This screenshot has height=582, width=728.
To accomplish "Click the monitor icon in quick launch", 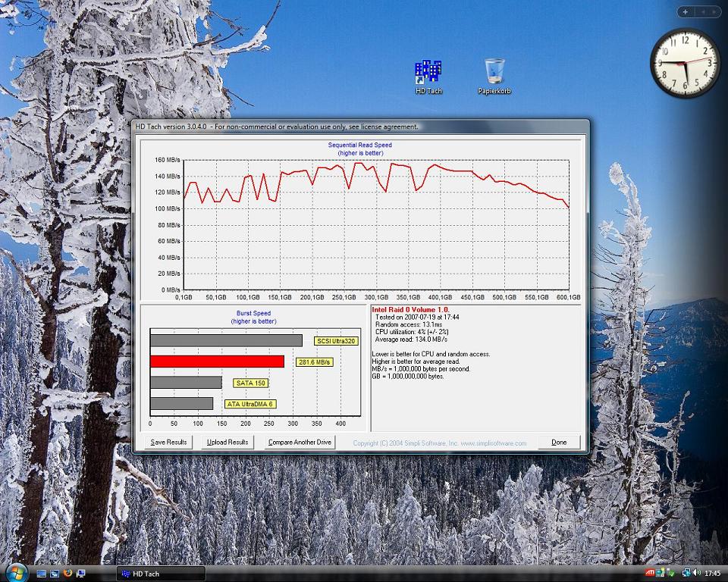I will pyautogui.click(x=80, y=574).
